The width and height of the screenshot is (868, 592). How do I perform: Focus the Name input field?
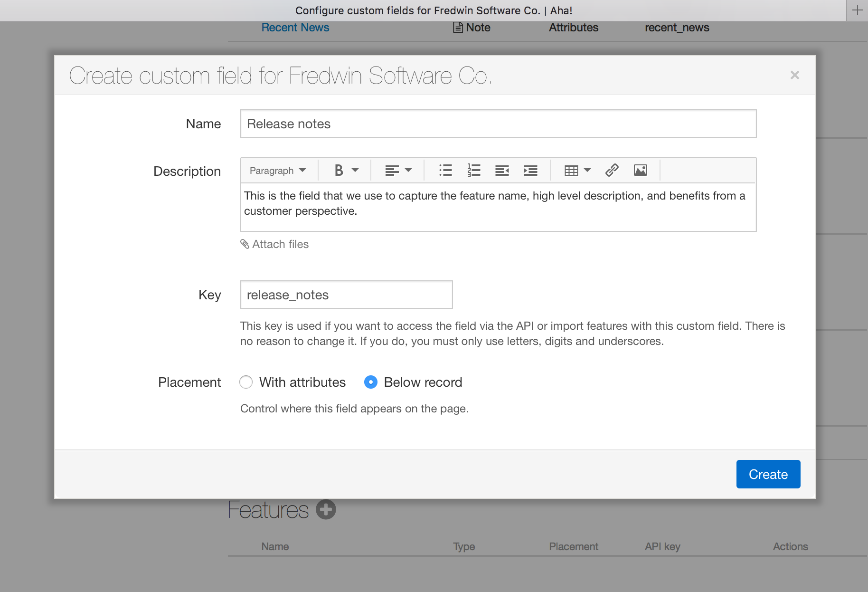498,124
